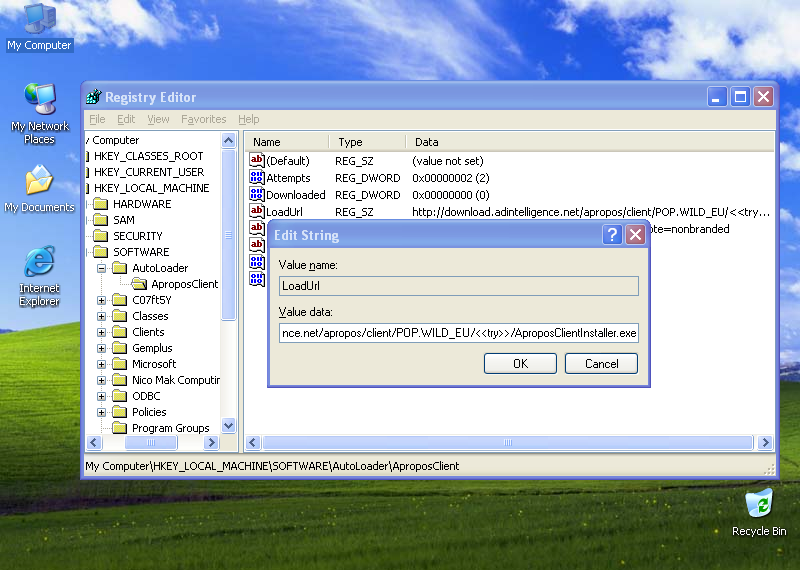The height and width of the screenshot is (570, 800).
Task: Close the Edit String dialog
Action: [x=635, y=235]
